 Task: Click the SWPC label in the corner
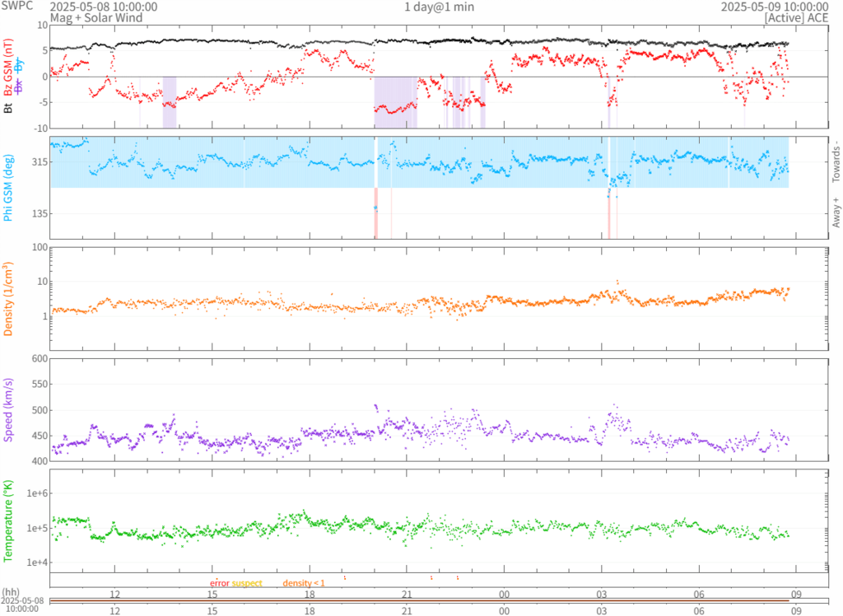[x=16, y=7]
